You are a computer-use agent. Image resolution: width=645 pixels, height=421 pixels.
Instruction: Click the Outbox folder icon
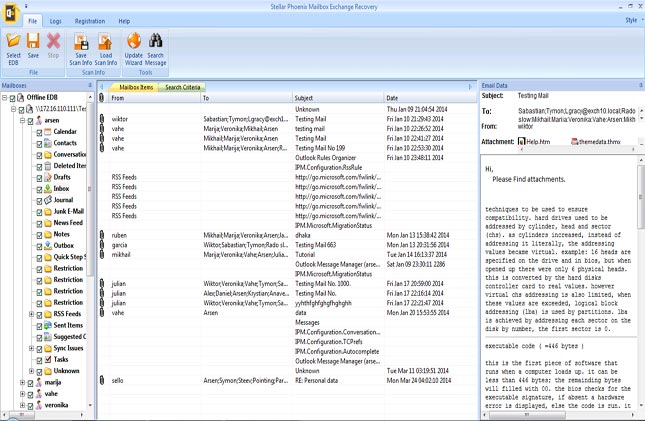coord(48,246)
